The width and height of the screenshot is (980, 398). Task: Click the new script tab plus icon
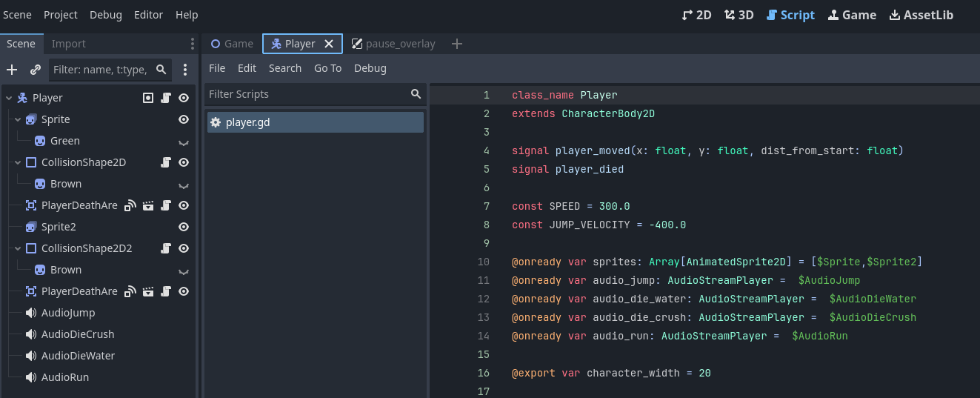click(x=457, y=44)
